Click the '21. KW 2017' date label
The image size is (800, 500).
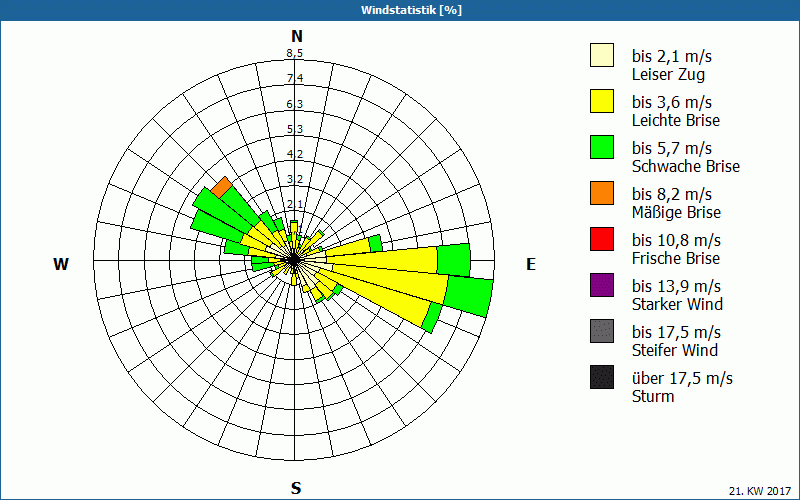click(760, 491)
